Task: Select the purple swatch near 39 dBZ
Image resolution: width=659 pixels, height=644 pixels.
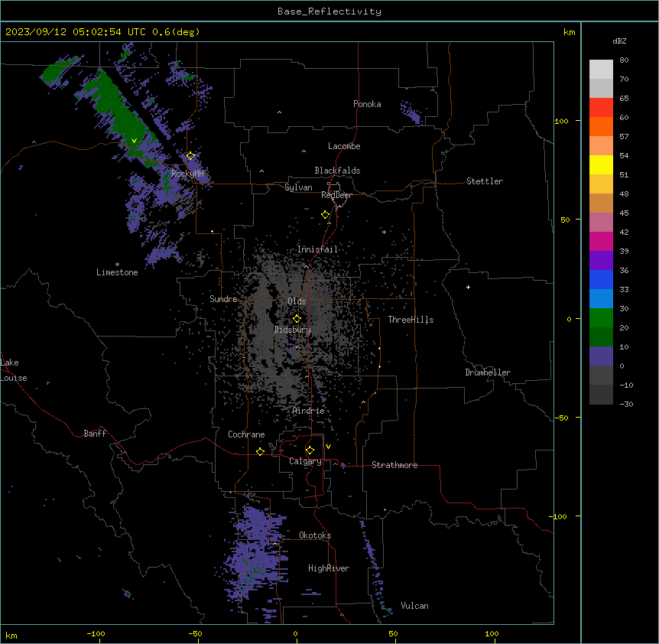Action: click(x=601, y=260)
